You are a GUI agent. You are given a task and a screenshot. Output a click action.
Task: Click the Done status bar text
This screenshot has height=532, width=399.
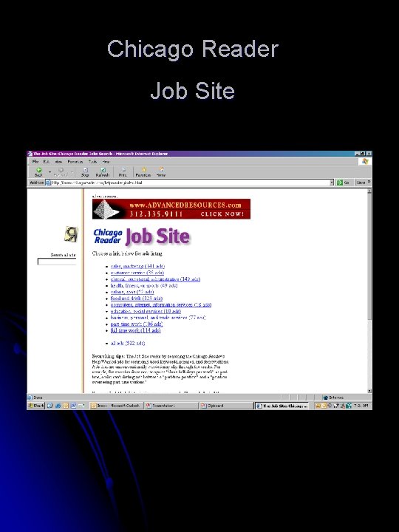pyautogui.click(x=38, y=398)
